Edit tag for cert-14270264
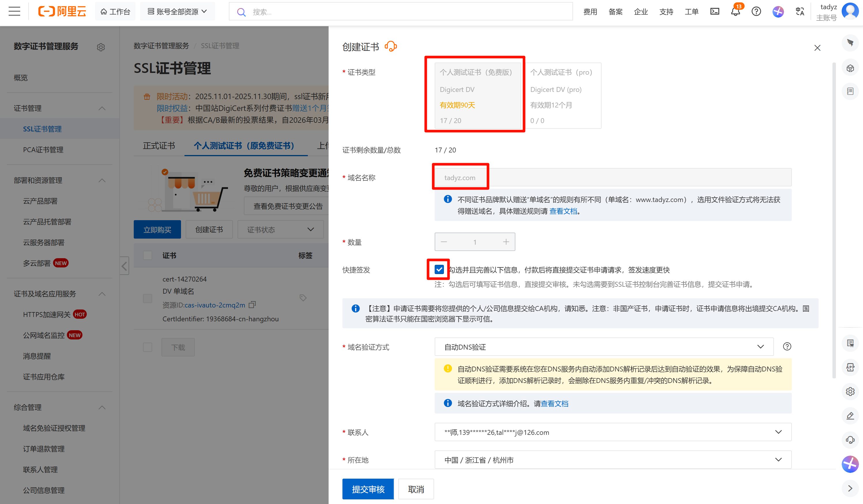This screenshot has height=504, width=863. pyautogui.click(x=303, y=298)
